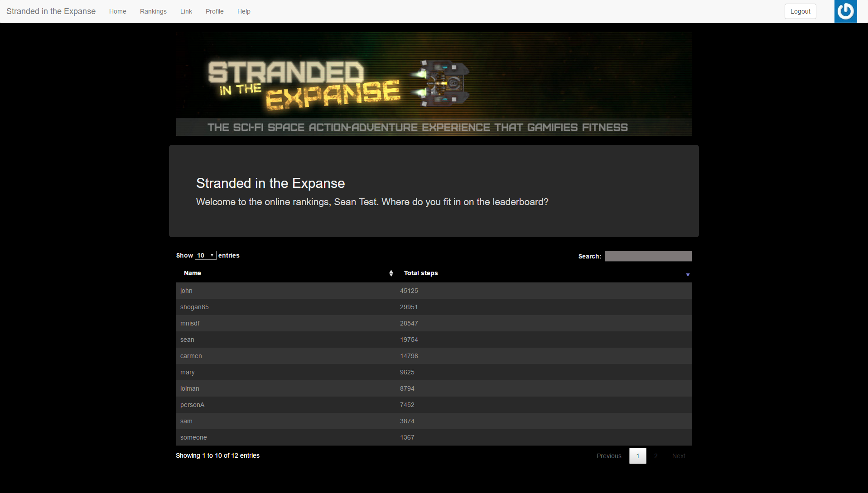This screenshot has width=868, height=493.
Task: Select the row for personA
Action: tap(434, 405)
